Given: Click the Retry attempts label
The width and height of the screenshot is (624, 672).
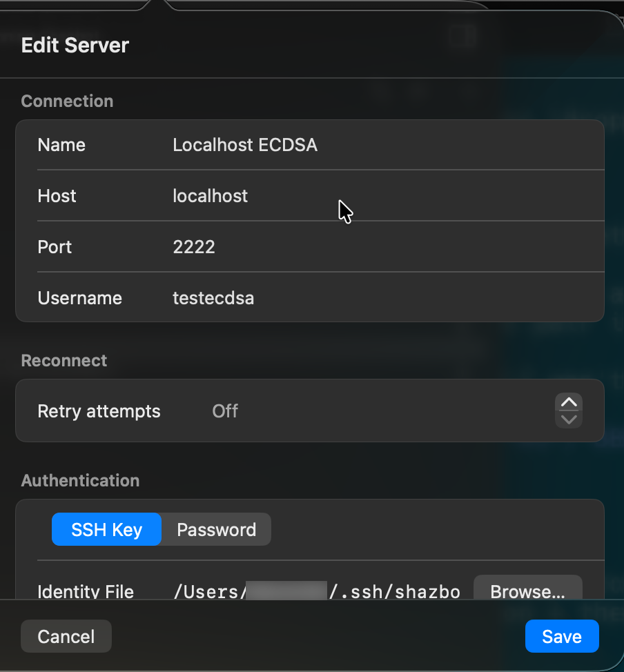Looking at the screenshot, I should pyautogui.click(x=99, y=411).
